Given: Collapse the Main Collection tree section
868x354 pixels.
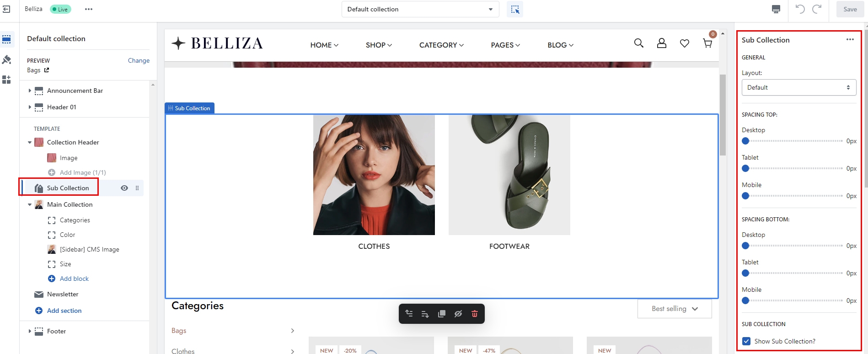Looking at the screenshot, I should coord(30,205).
